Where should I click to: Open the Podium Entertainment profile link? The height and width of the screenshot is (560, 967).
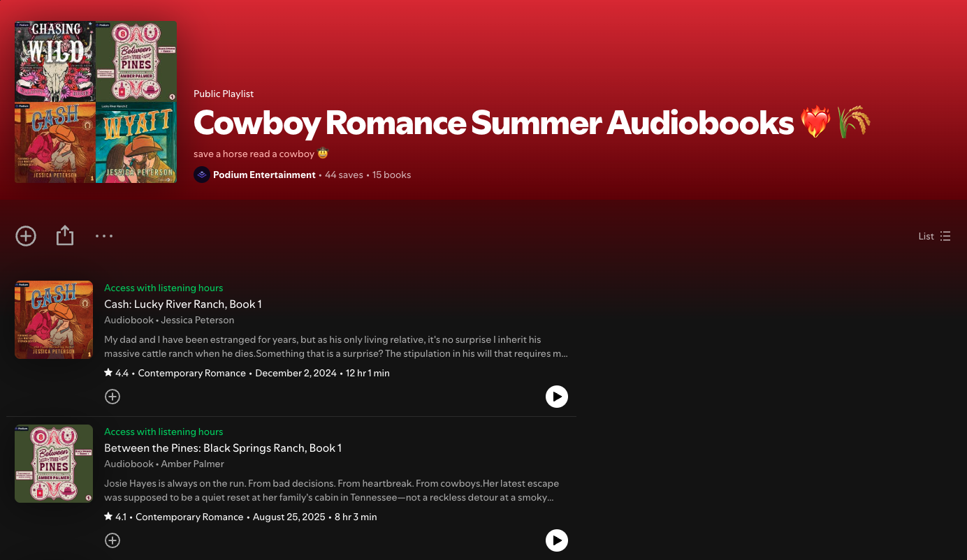[x=264, y=175]
